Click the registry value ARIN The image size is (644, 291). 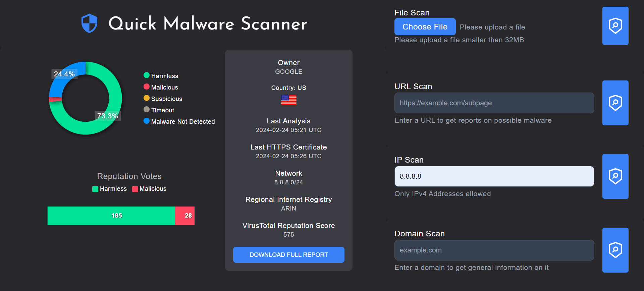click(x=289, y=209)
